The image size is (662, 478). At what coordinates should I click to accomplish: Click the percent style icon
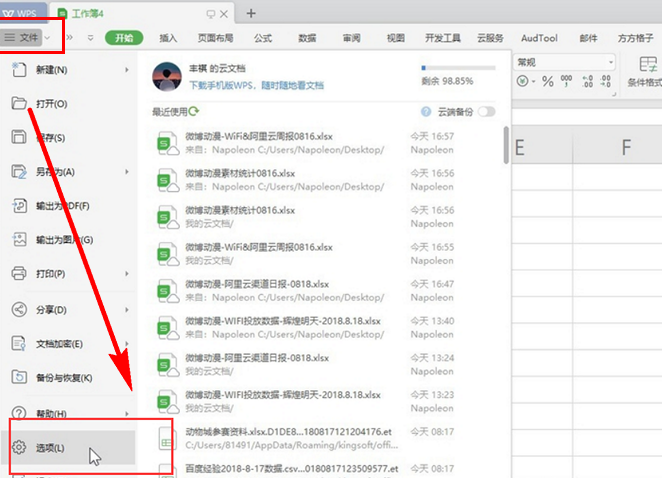(548, 81)
